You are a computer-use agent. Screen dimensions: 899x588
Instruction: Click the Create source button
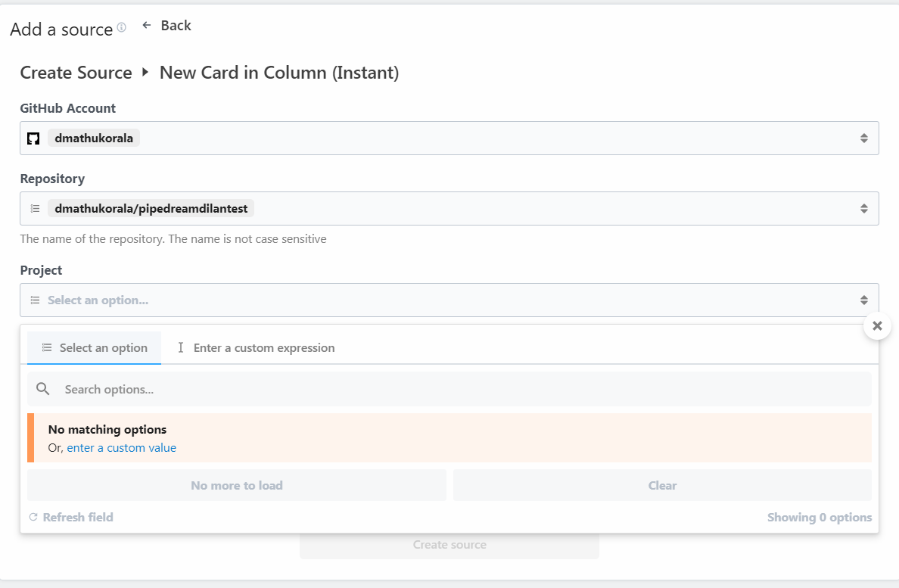point(449,545)
